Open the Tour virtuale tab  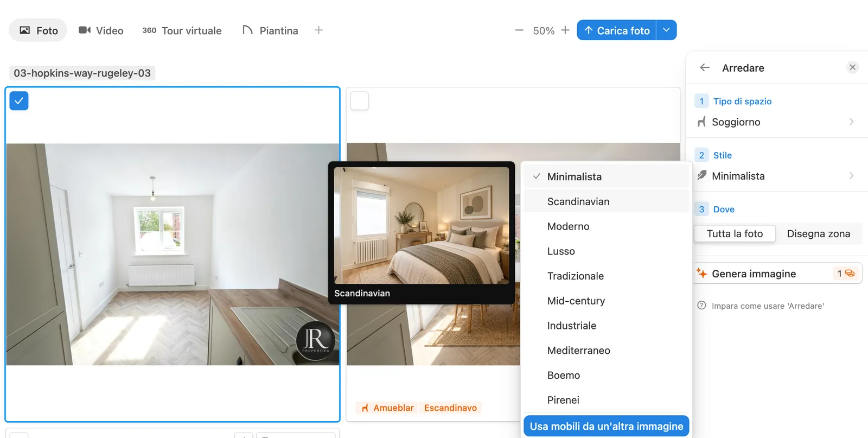point(182,30)
